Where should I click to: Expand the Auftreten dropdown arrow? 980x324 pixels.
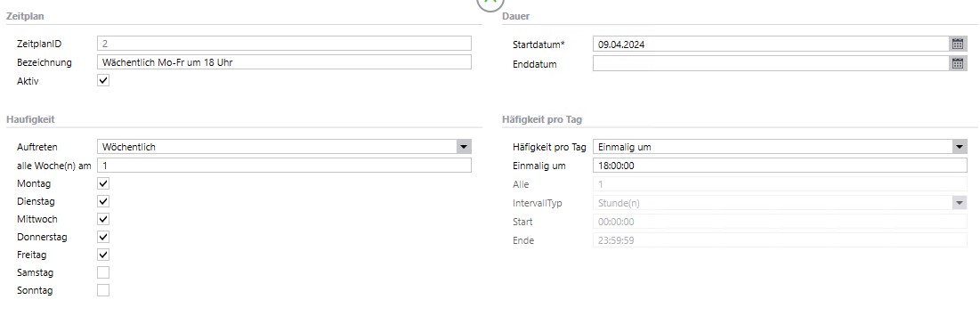[x=463, y=147]
